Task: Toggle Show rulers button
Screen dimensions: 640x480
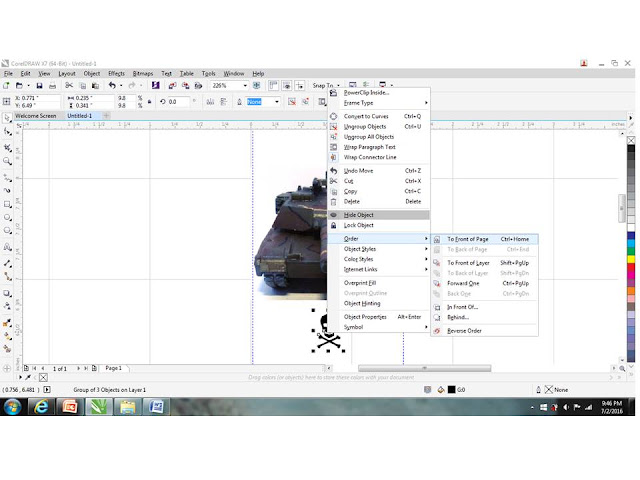Action: click(x=273, y=85)
